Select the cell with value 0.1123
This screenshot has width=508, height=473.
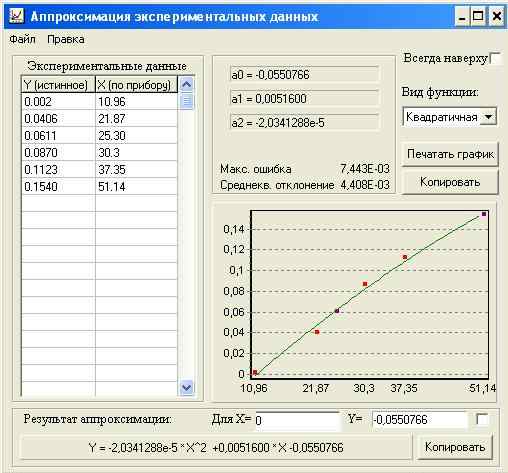click(x=58, y=169)
